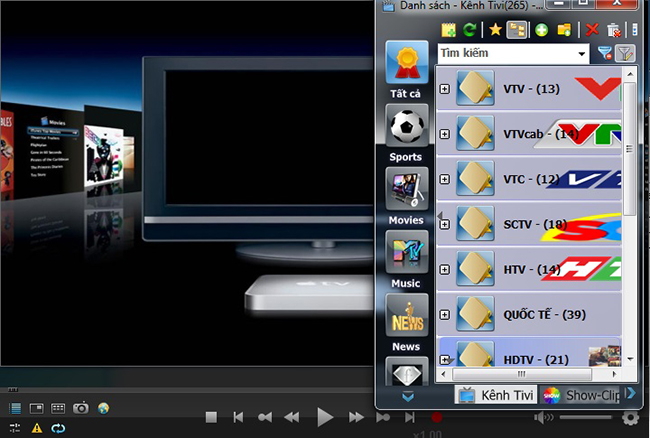This screenshot has width=650, height=438.
Task: Click the horizontal scrollbar right arrow
Action: click(x=614, y=374)
